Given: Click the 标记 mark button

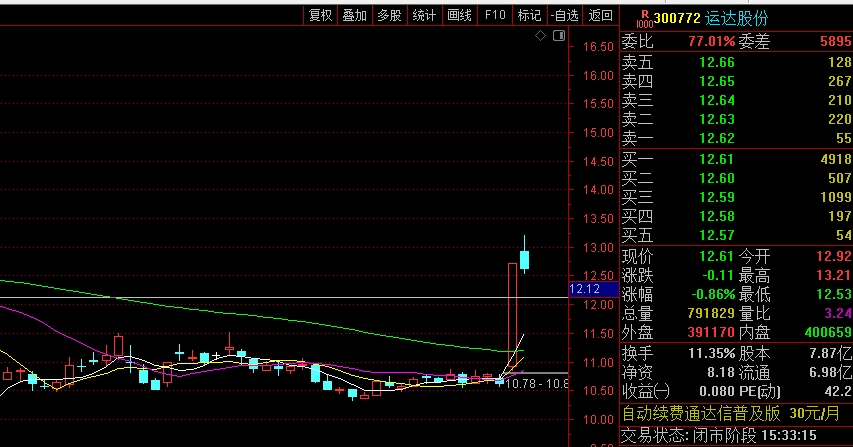Looking at the screenshot, I should click(x=529, y=15).
